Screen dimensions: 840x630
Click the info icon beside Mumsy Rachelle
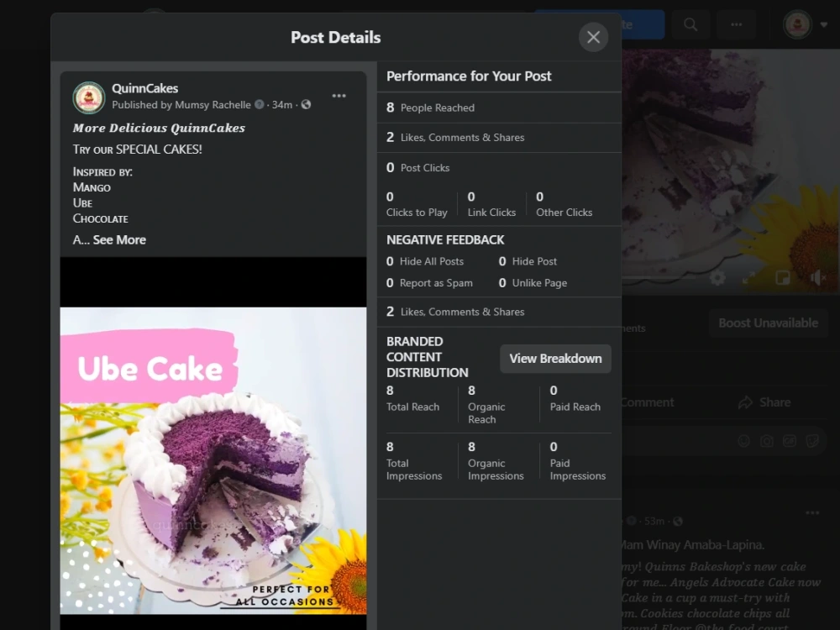click(x=260, y=104)
